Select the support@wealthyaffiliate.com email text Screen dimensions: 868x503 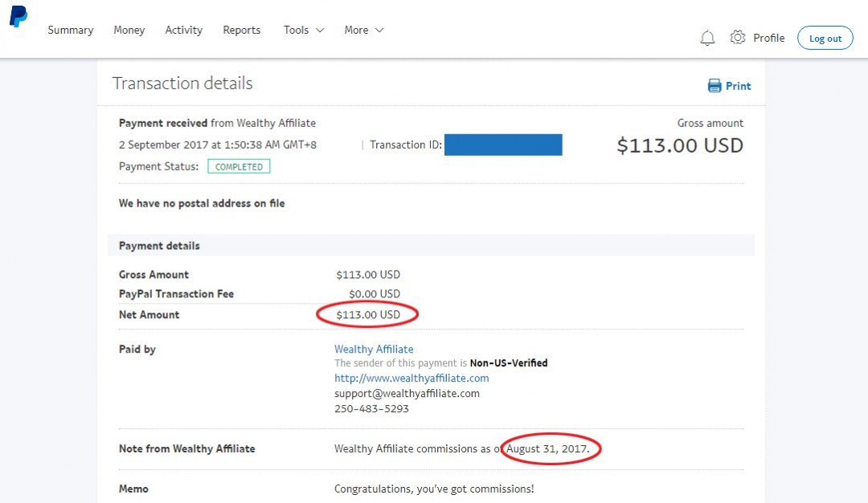coord(407,394)
